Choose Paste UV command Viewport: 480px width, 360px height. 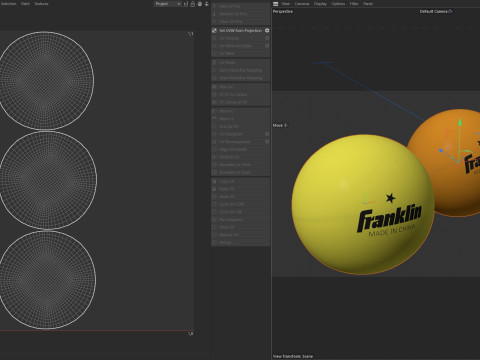coord(241,189)
